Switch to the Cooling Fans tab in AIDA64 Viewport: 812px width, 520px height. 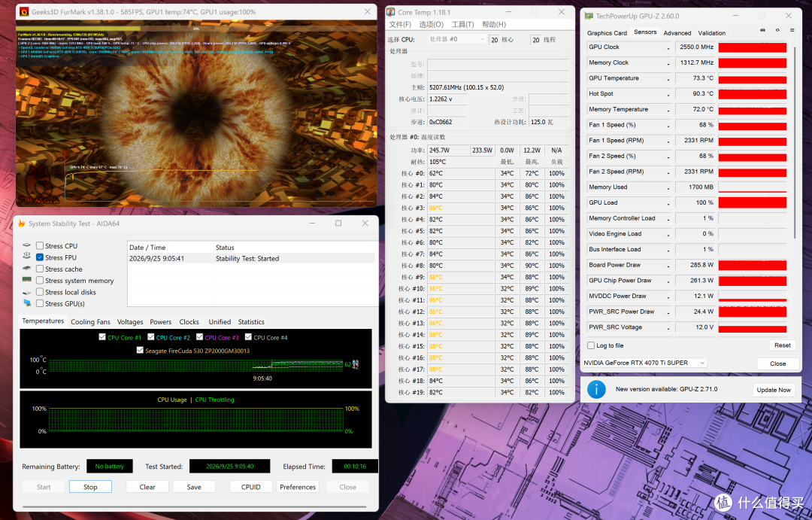(x=91, y=321)
